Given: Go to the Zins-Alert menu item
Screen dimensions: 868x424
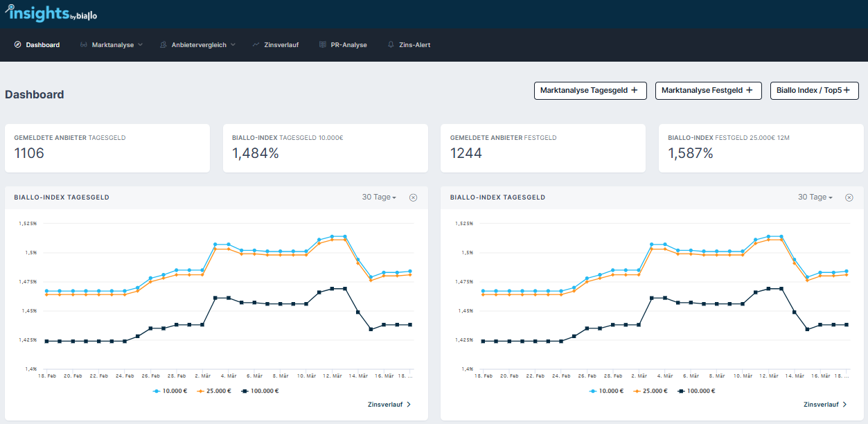Looking at the screenshot, I should tap(415, 45).
